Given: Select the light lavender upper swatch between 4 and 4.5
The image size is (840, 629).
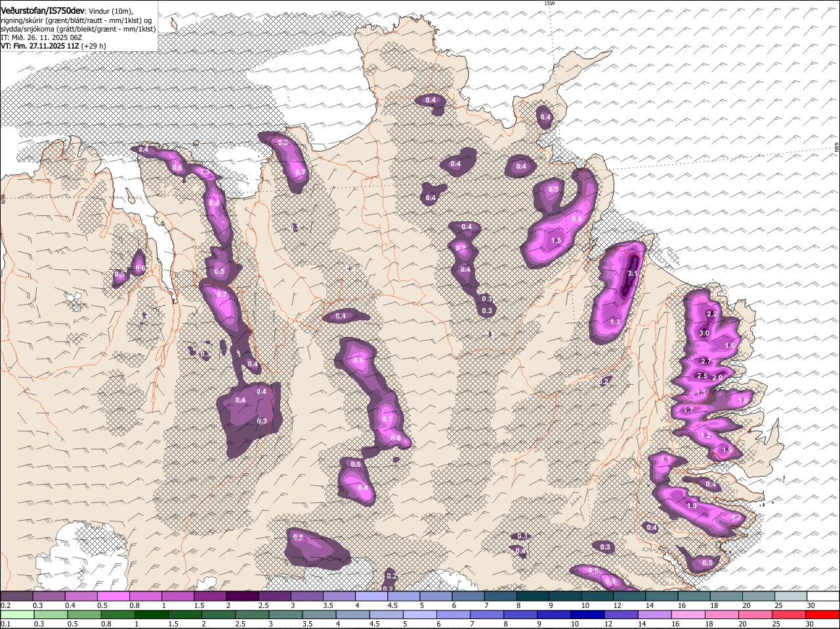Looking at the screenshot, I should click(371, 596).
